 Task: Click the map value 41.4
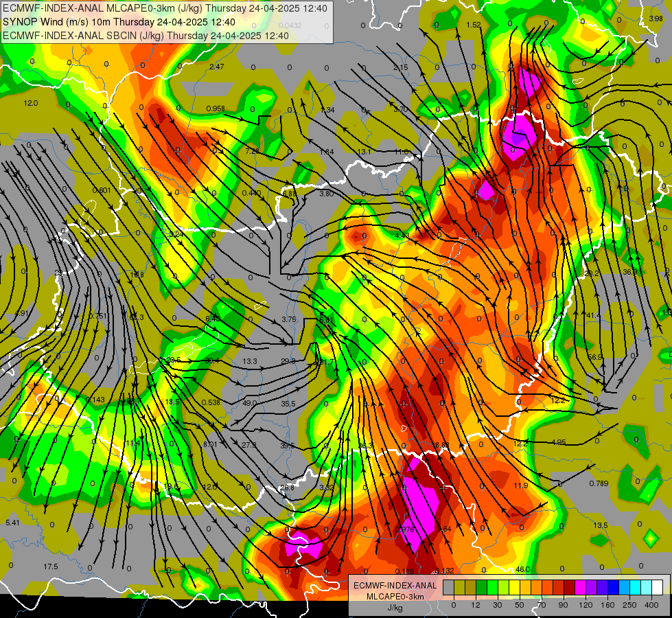pyautogui.click(x=594, y=315)
